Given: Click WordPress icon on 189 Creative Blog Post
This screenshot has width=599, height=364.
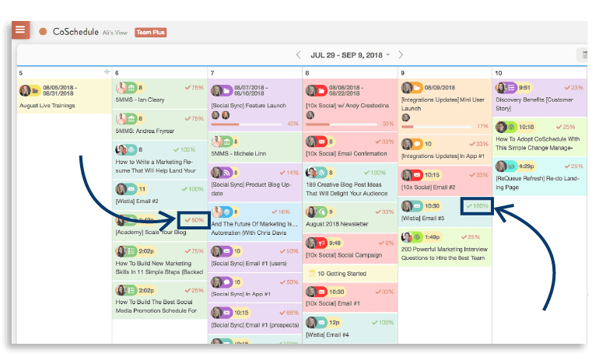Looking at the screenshot, I should coord(321,172).
